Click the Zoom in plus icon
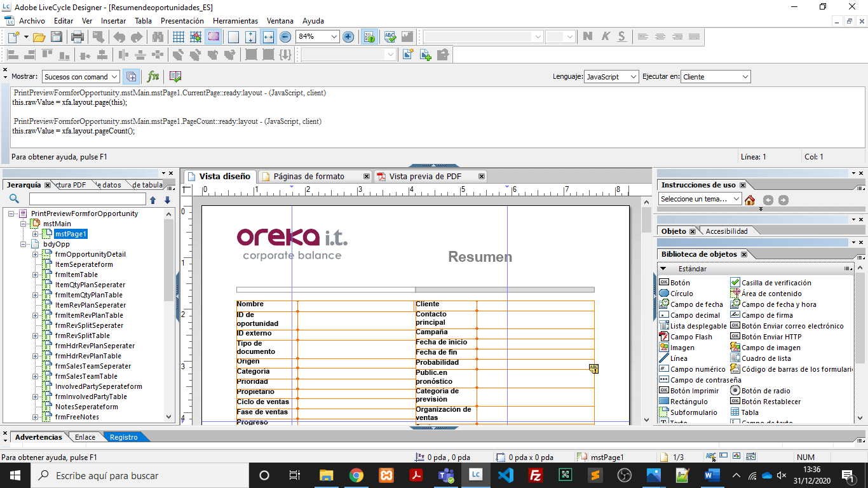Image resolution: width=868 pixels, height=488 pixels. (348, 37)
